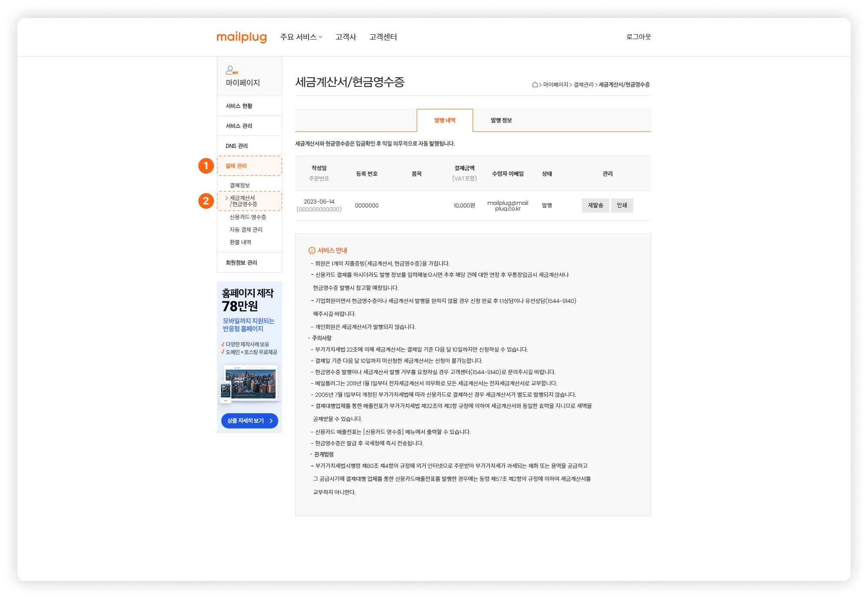
Task: Open 신용카드 영수증 submenu
Action: click(248, 217)
